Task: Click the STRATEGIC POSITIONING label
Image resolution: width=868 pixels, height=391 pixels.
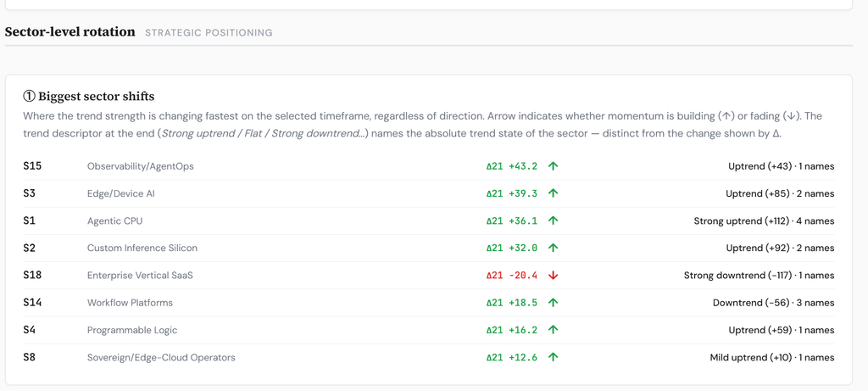Action: pos(209,33)
